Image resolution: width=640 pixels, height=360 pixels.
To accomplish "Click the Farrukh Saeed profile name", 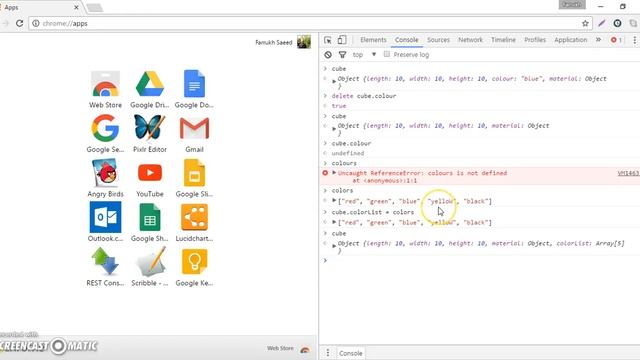I will point(273,42).
